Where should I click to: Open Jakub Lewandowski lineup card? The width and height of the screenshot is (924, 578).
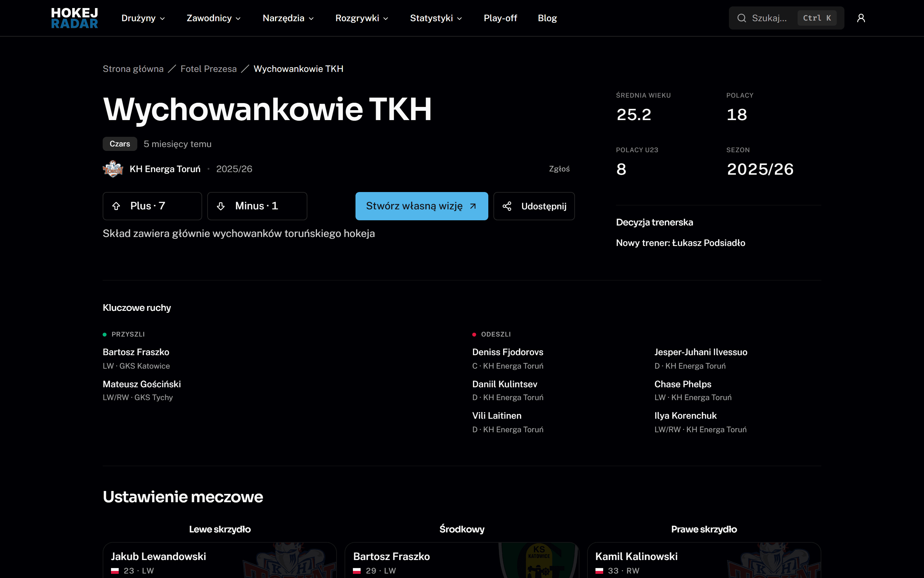[x=219, y=560]
